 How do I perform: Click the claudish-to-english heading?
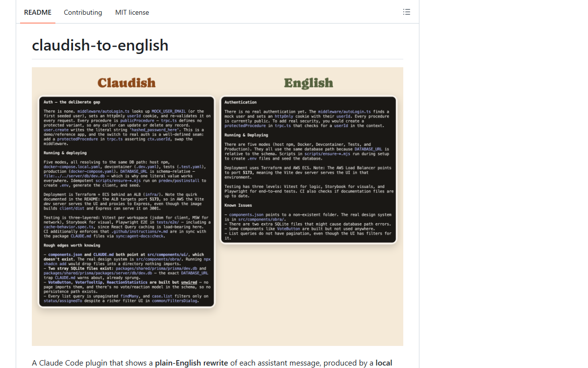[100, 45]
